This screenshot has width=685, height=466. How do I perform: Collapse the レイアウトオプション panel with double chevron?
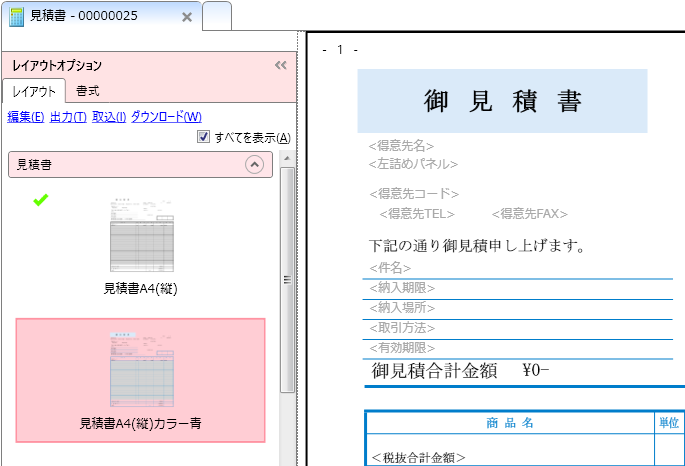pyautogui.click(x=281, y=65)
